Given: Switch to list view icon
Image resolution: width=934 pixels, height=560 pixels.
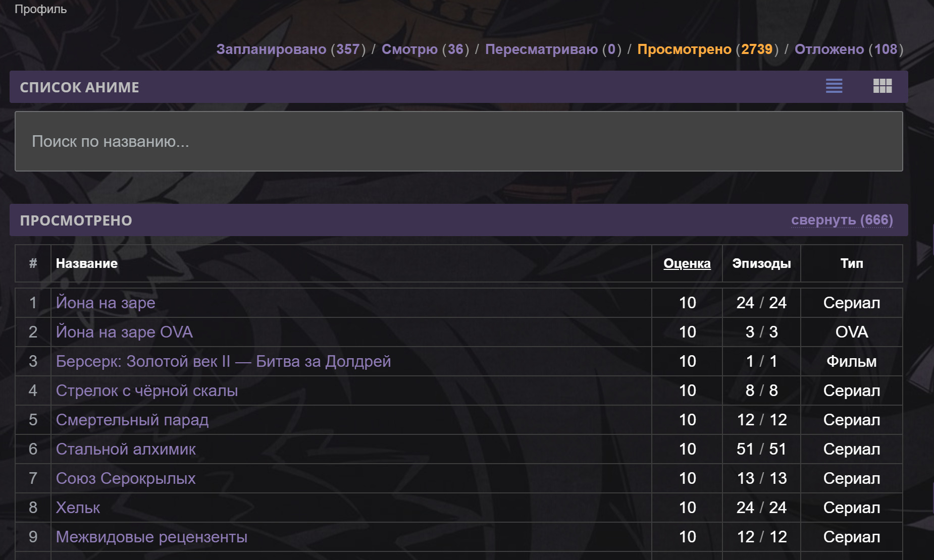Looking at the screenshot, I should pyautogui.click(x=834, y=86).
